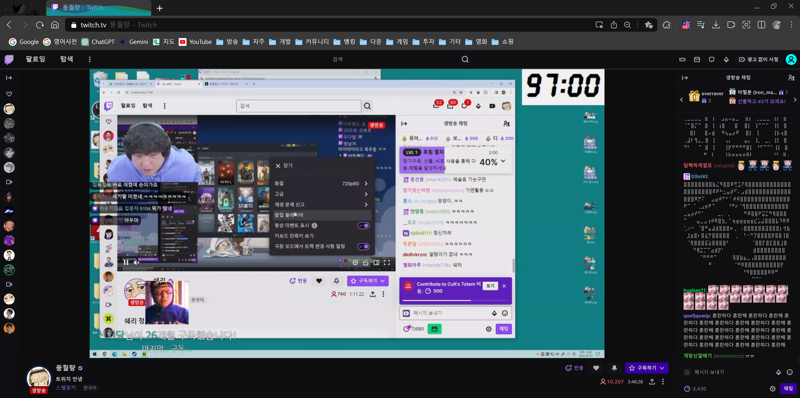Open the Twitch home logo
800x398 pixels.
(x=9, y=60)
